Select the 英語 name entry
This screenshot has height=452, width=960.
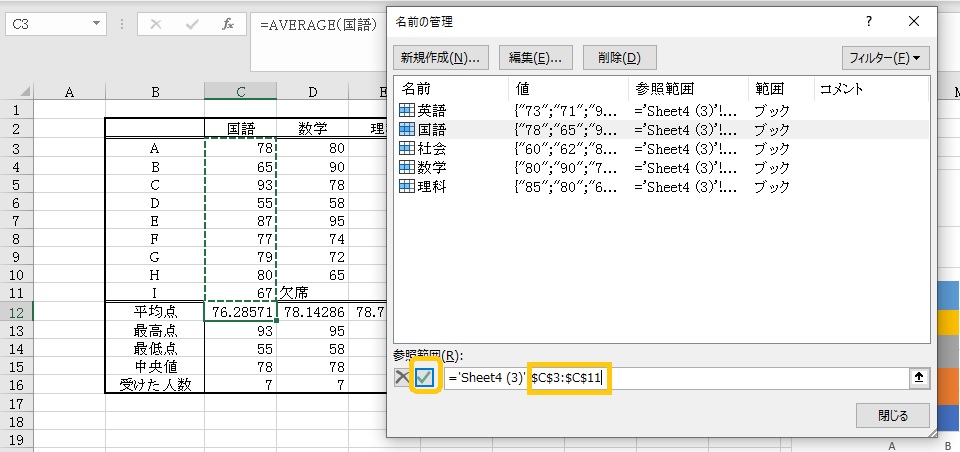tap(432, 110)
